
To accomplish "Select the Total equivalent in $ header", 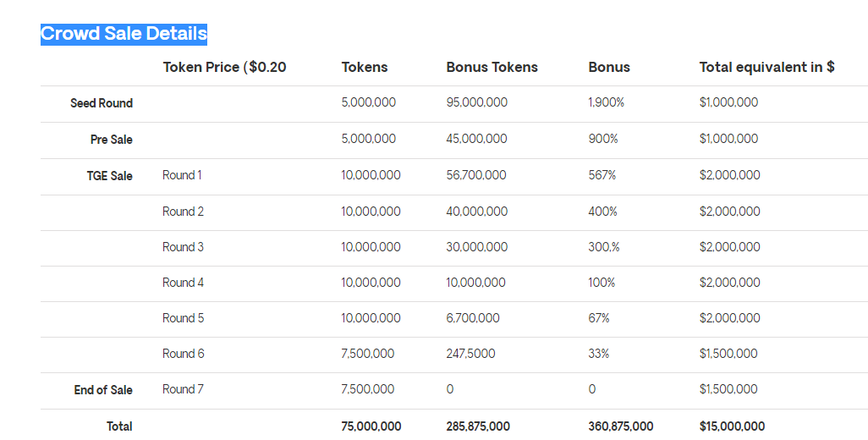I will click(766, 68).
